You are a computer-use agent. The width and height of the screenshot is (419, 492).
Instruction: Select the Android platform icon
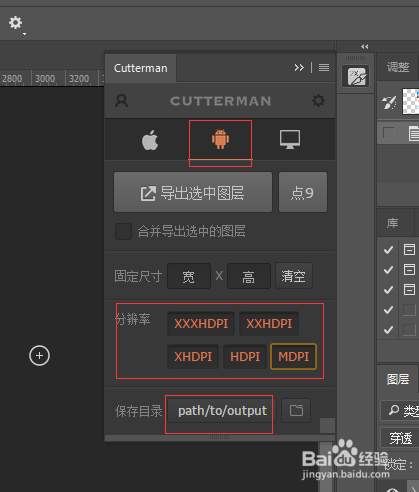220,139
